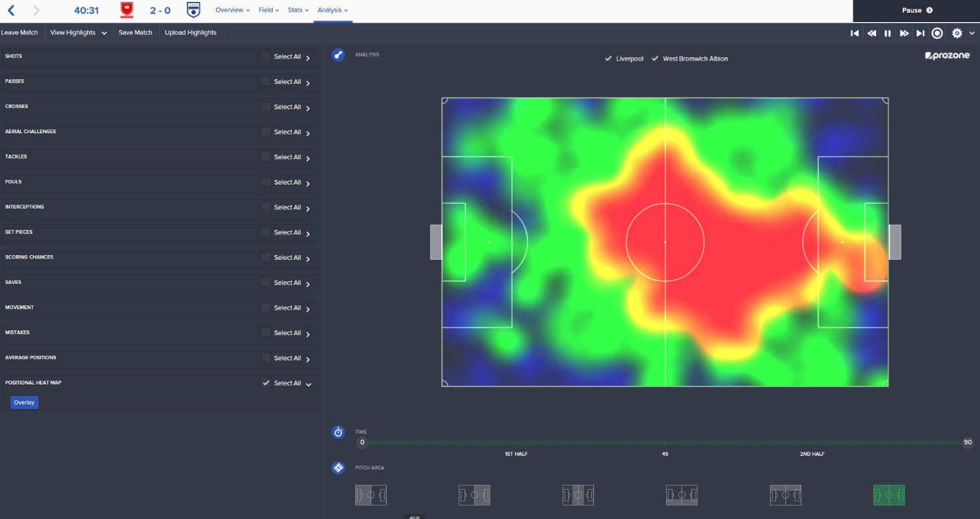Viewport: 980px width, 519px height.
Task: Enable Select All for Shots
Action: click(265, 57)
